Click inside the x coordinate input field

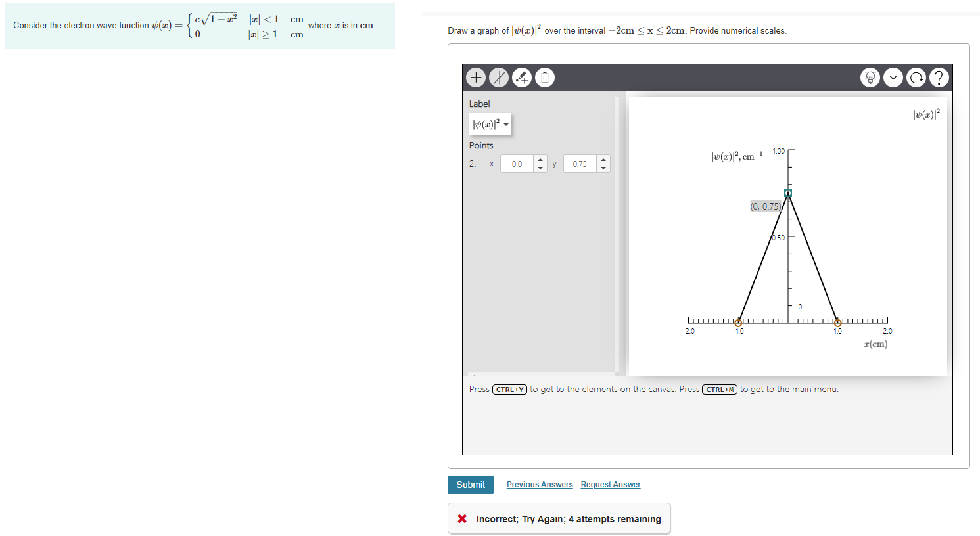[518, 163]
